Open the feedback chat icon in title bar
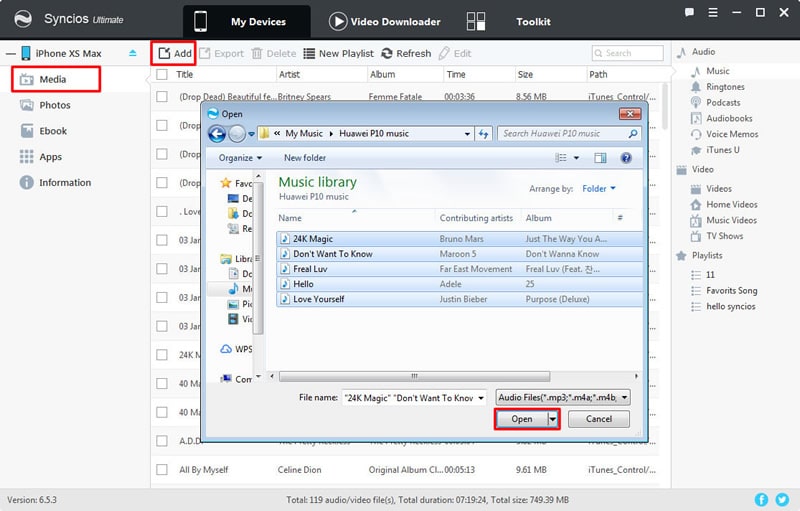800x511 pixels. tap(689, 12)
